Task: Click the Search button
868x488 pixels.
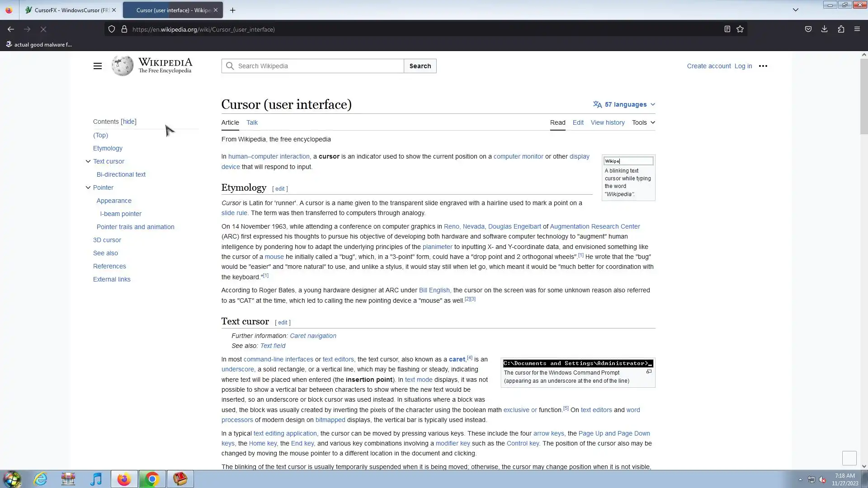Action: tap(420, 66)
